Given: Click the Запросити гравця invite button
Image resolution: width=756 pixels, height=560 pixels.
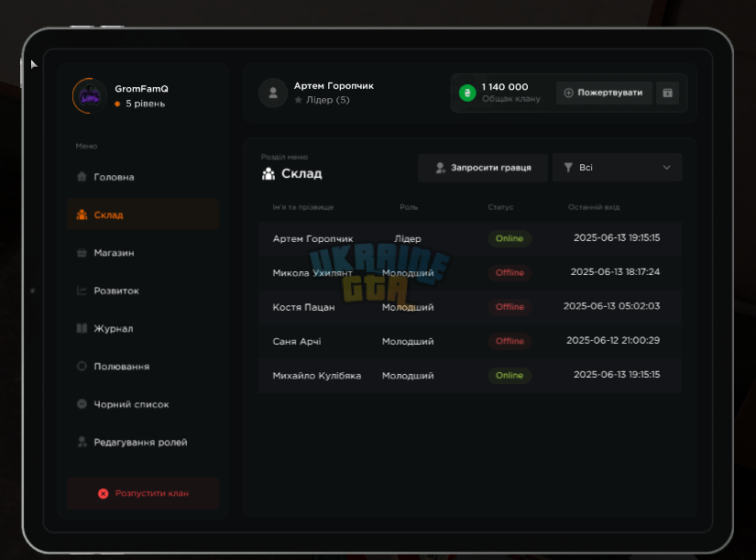Looking at the screenshot, I should click(483, 168).
